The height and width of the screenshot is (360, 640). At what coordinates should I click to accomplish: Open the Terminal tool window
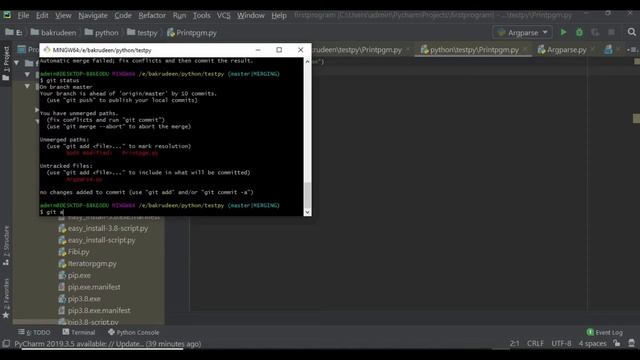79,333
